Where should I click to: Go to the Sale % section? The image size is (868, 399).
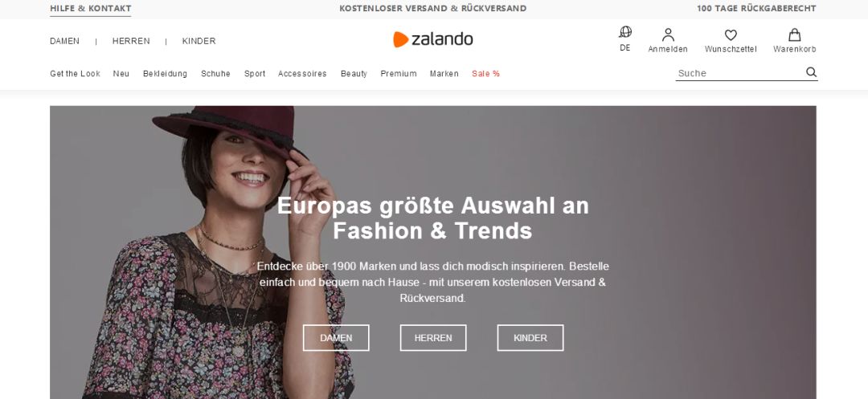pyautogui.click(x=485, y=74)
